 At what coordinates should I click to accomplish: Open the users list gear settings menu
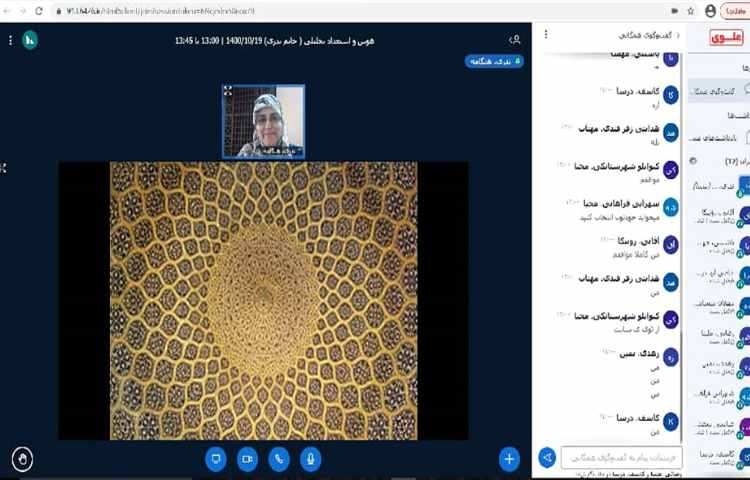coord(693,161)
